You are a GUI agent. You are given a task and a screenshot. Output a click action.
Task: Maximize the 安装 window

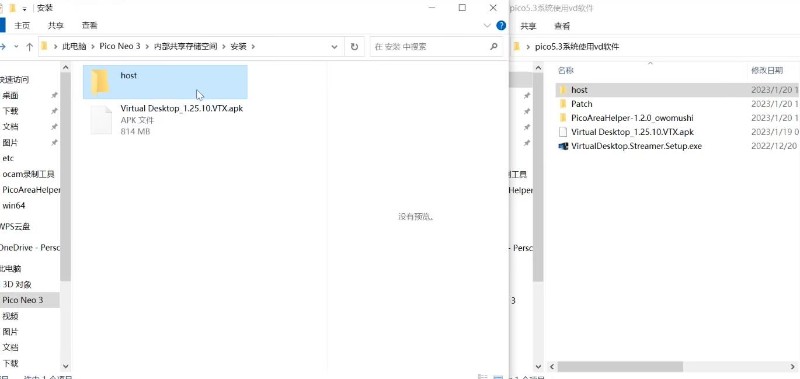point(462,8)
